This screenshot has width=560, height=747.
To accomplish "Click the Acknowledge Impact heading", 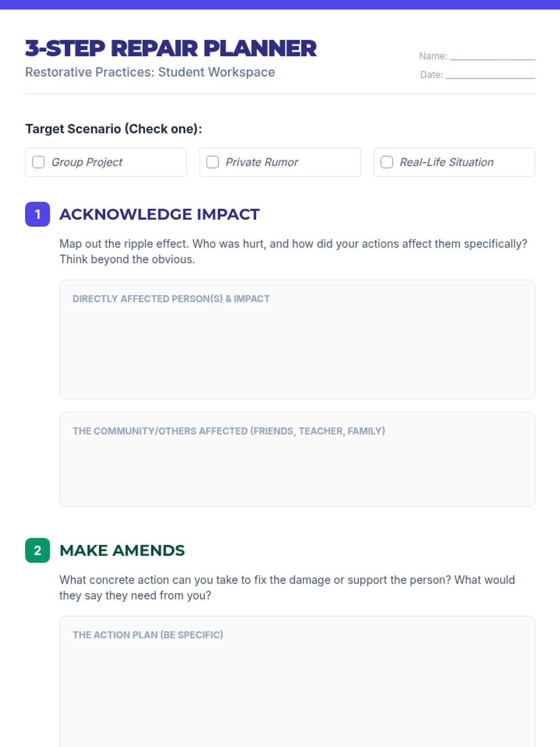I will (x=159, y=214).
